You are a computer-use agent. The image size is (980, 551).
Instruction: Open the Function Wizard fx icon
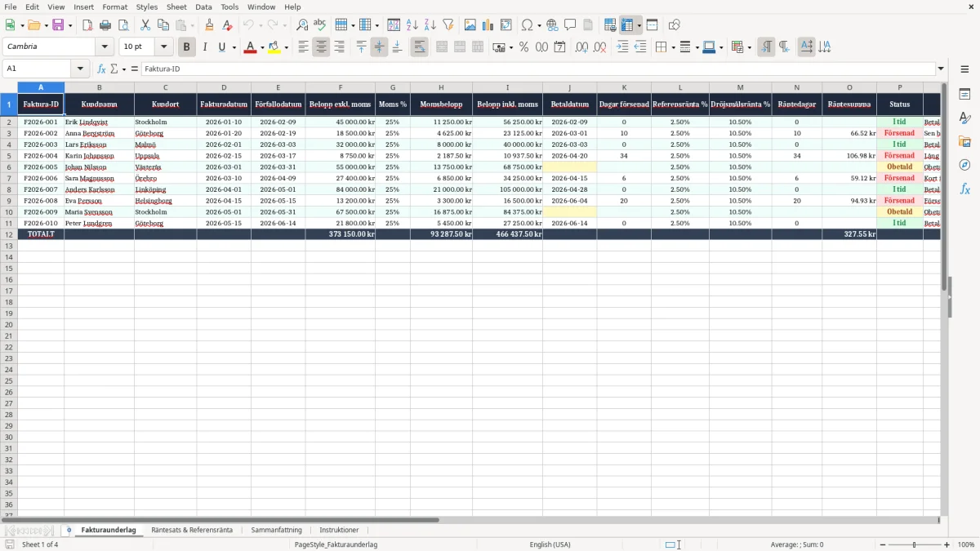[x=101, y=69]
